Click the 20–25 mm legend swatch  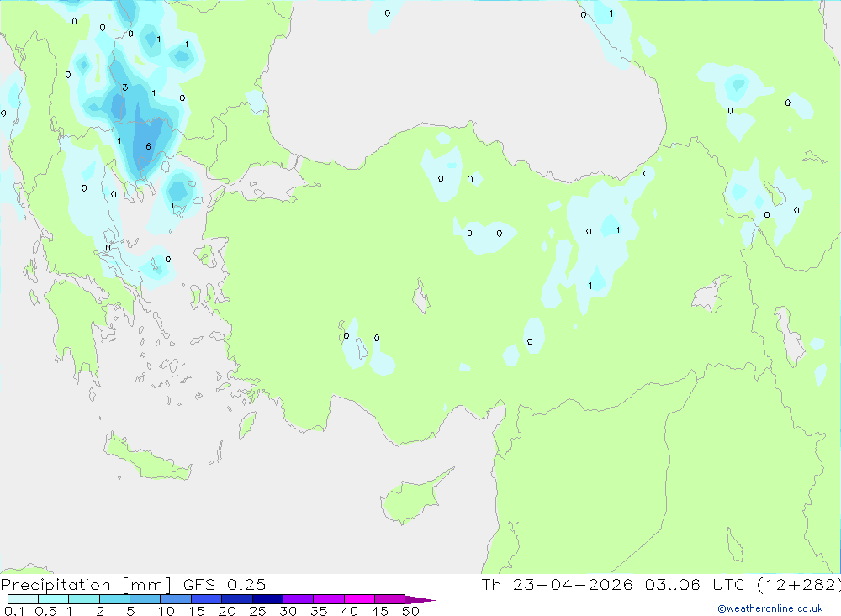coord(237,599)
